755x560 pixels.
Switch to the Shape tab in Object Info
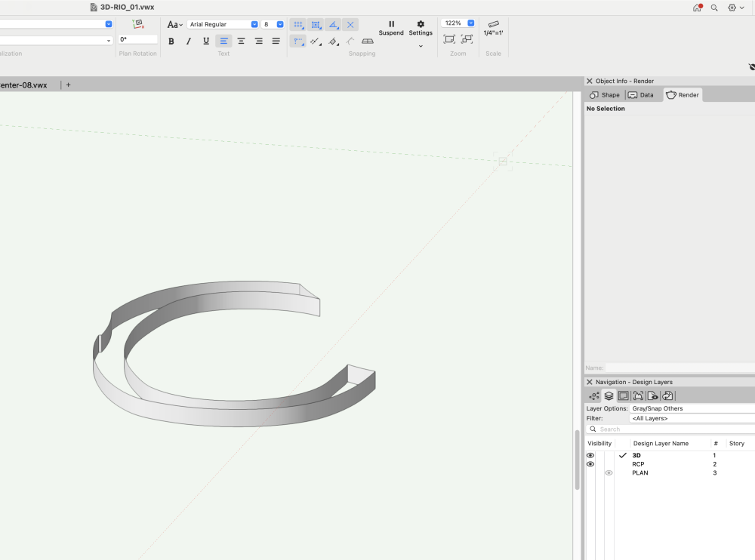(605, 95)
